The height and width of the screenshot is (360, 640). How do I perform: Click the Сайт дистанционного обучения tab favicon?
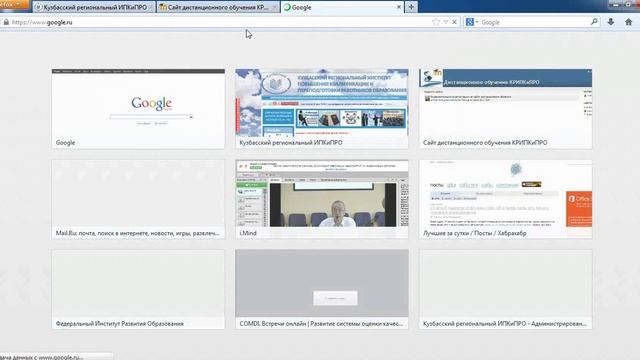coord(163,7)
